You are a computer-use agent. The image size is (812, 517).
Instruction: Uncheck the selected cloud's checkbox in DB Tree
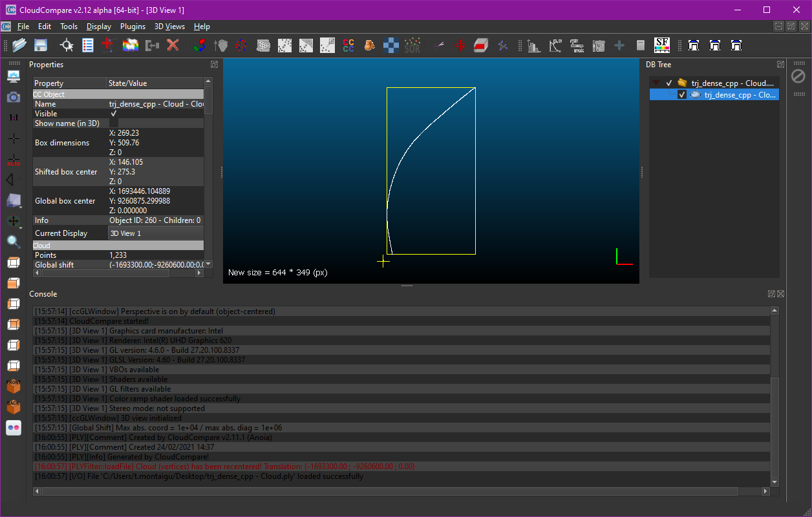[x=681, y=94]
